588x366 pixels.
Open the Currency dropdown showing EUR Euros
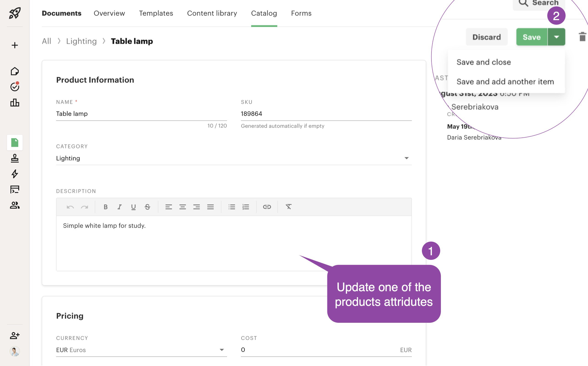point(141,350)
